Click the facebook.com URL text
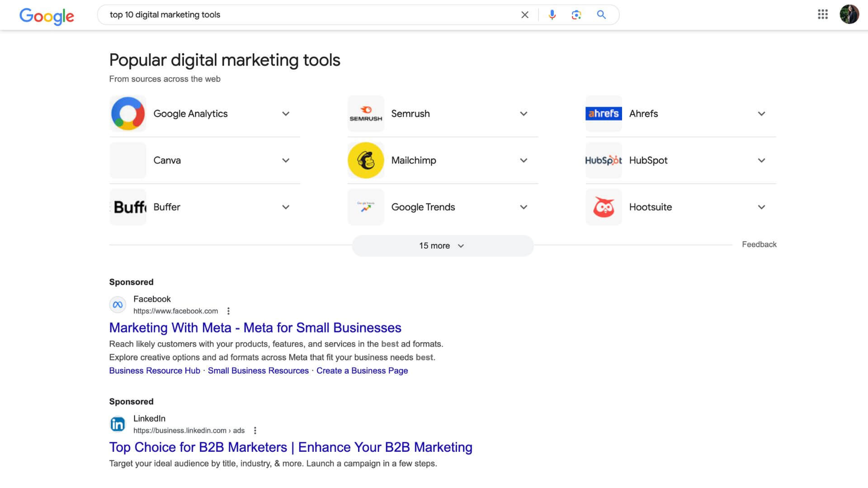The height and width of the screenshot is (488, 868). (175, 311)
